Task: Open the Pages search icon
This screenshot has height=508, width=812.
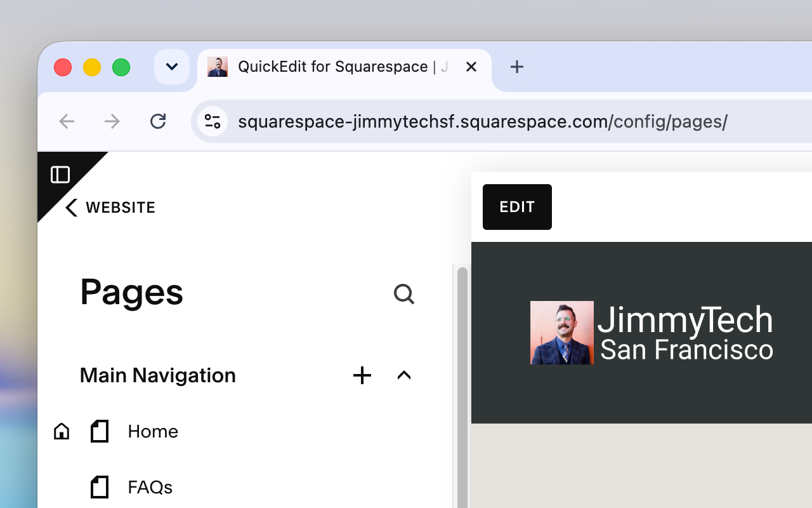Action: pos(404,294)
